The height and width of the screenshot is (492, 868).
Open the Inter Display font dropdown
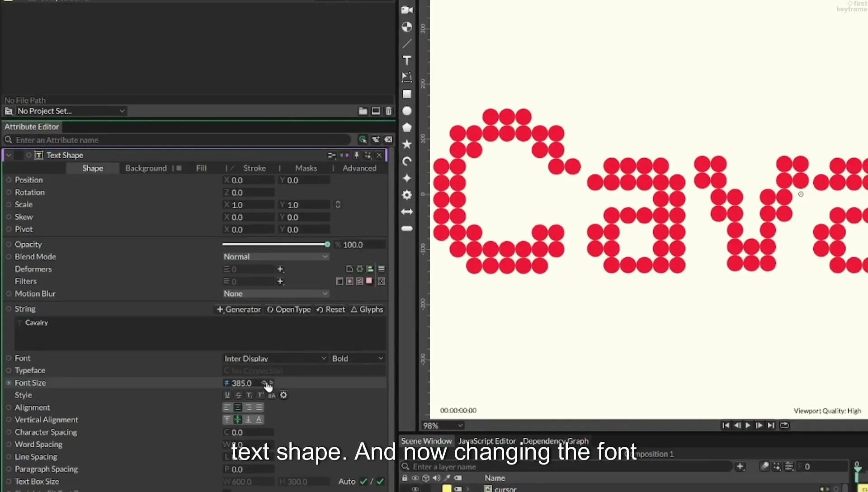(275, 359)
